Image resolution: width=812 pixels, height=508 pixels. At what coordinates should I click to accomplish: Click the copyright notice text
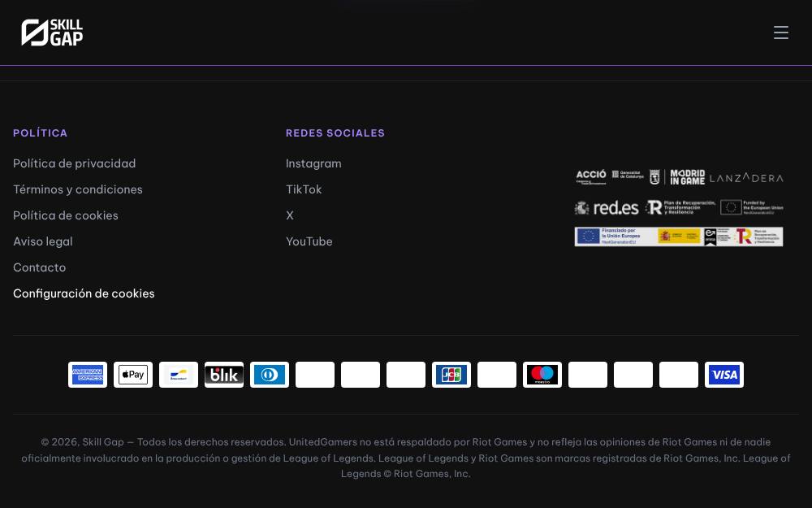pos(405,458)
